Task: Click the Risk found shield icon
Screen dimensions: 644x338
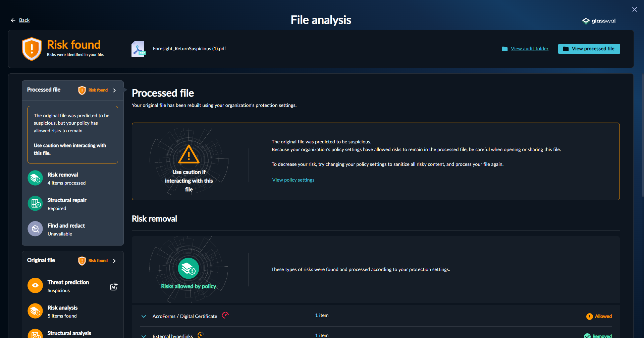Action: [32, 49]
